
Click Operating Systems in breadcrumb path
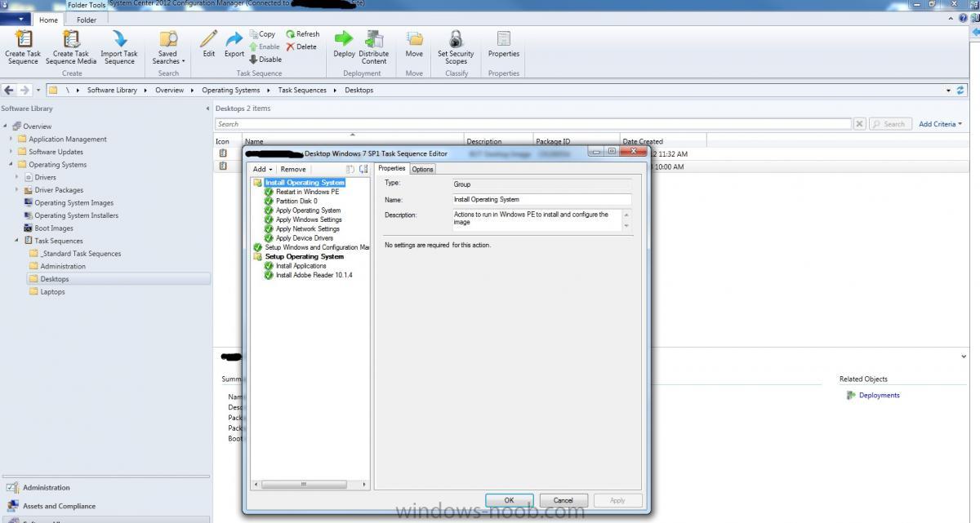click(230, 90)
